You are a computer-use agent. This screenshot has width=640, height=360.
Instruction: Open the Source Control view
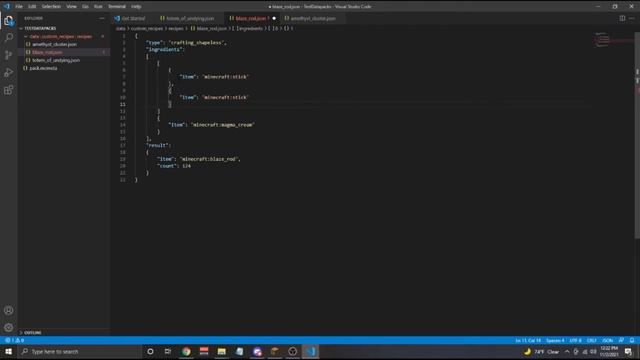pyautogui.click(x=9, y=55)
